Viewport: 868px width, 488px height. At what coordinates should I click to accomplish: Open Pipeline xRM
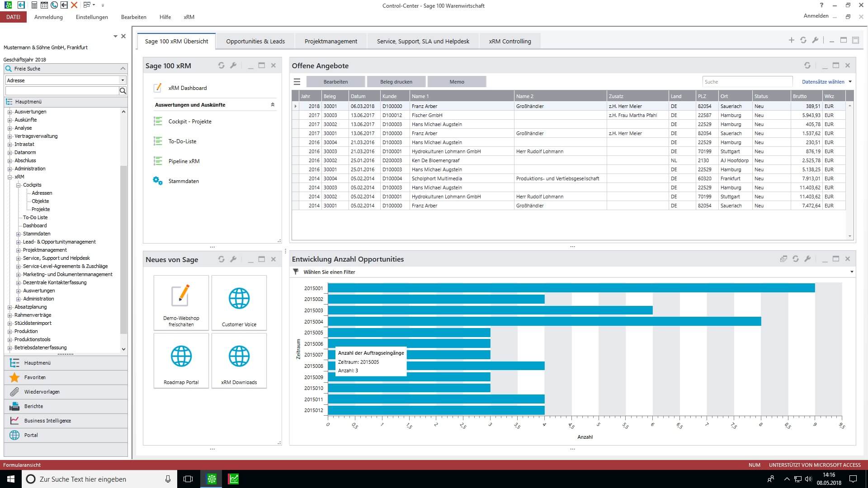[x=184, y=161]
